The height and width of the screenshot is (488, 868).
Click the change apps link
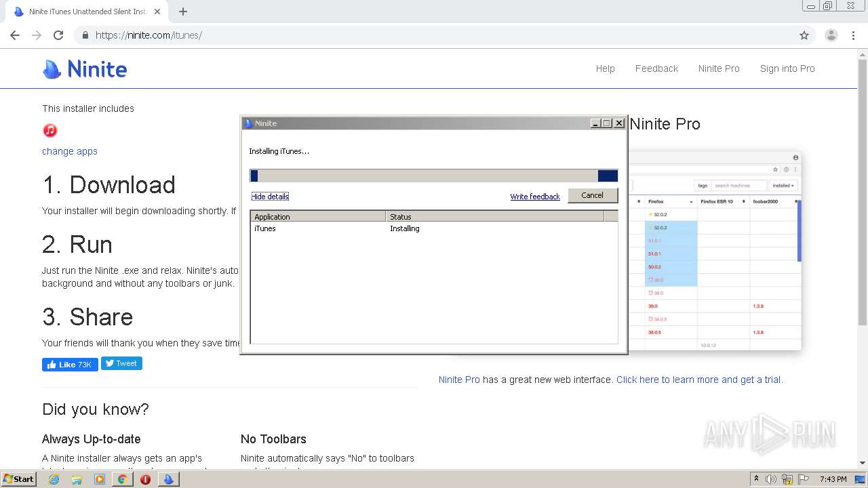[70, 151]
